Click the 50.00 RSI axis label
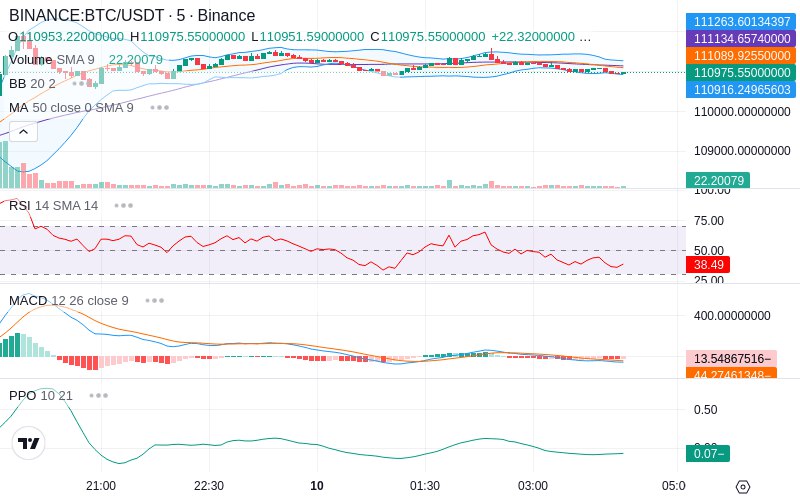 pos(709,251)
